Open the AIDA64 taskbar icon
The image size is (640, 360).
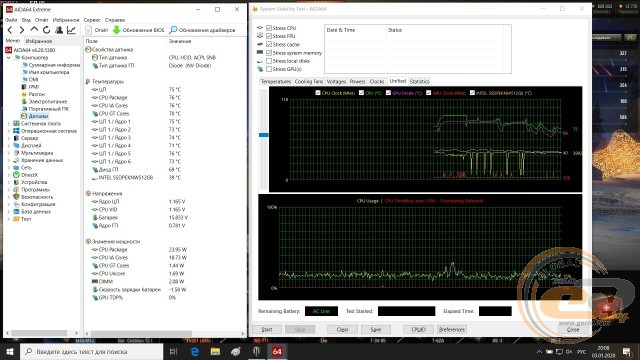point(277,351)
